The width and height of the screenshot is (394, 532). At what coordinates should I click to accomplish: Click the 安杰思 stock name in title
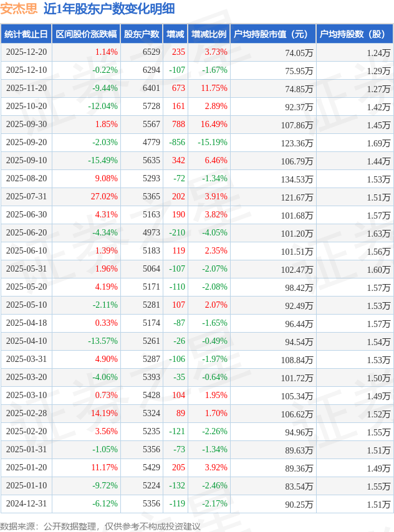point(19,9)
